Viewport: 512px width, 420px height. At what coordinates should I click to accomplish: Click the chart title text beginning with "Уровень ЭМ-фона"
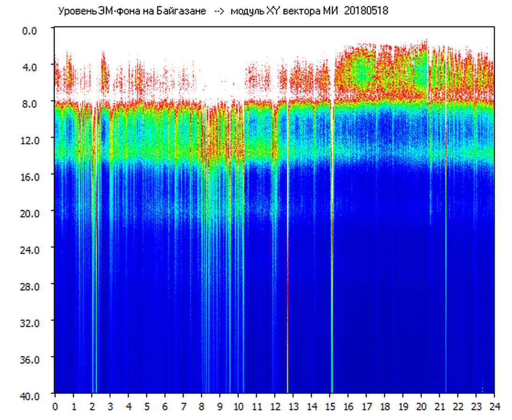tap(131, 11)
